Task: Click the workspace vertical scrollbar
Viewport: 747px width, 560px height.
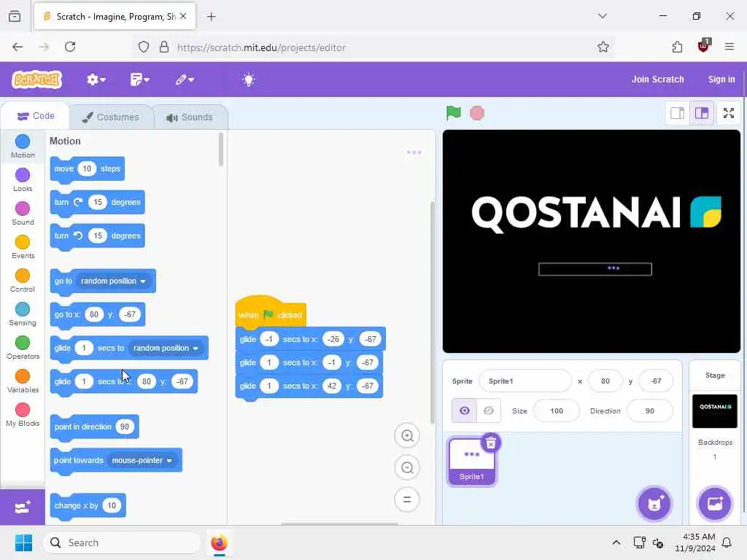Action: (432, 312)
